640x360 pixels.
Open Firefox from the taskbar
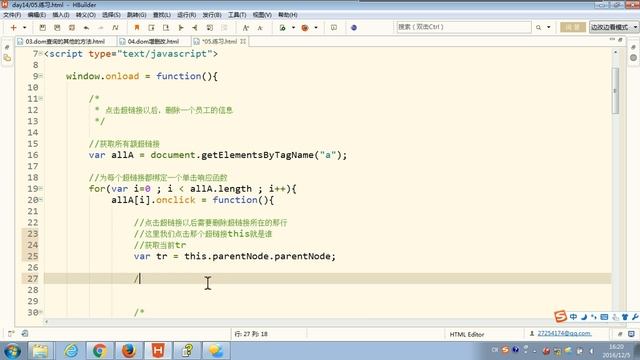pyautogui.click(x=129, y=351)
